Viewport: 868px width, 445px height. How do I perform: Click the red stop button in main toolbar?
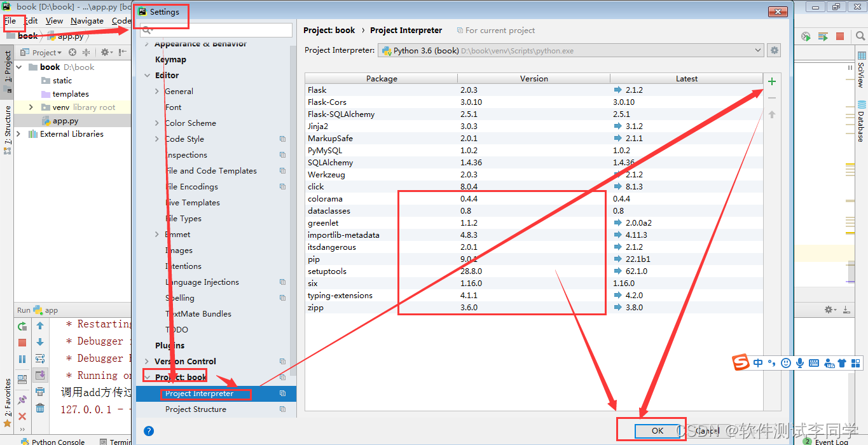point(840,37)
